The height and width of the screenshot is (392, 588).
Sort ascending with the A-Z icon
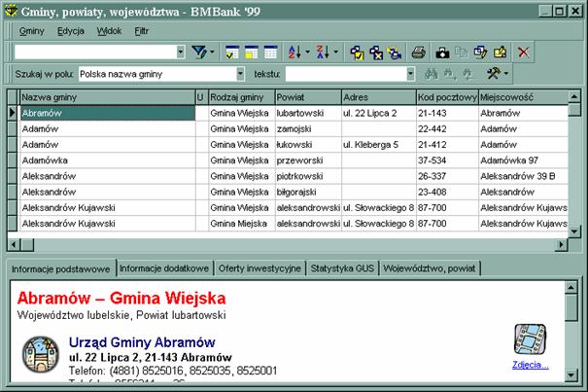click(x=294, y=53)
